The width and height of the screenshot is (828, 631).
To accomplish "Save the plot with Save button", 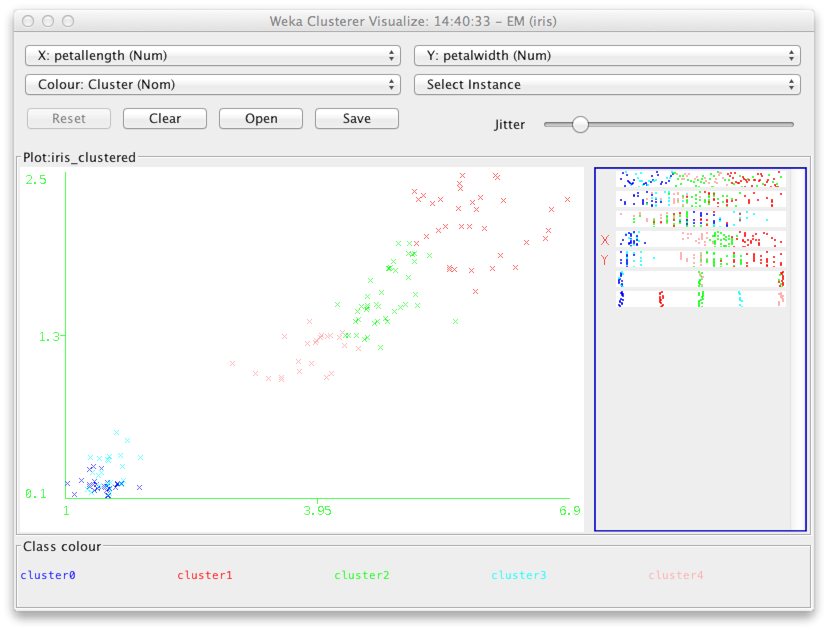I will pyautogui.click(x=357, y=118).
